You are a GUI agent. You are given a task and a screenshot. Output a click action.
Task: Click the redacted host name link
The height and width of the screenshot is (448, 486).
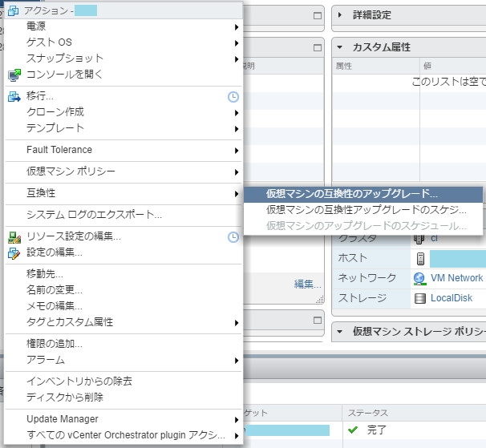(458, 259)
